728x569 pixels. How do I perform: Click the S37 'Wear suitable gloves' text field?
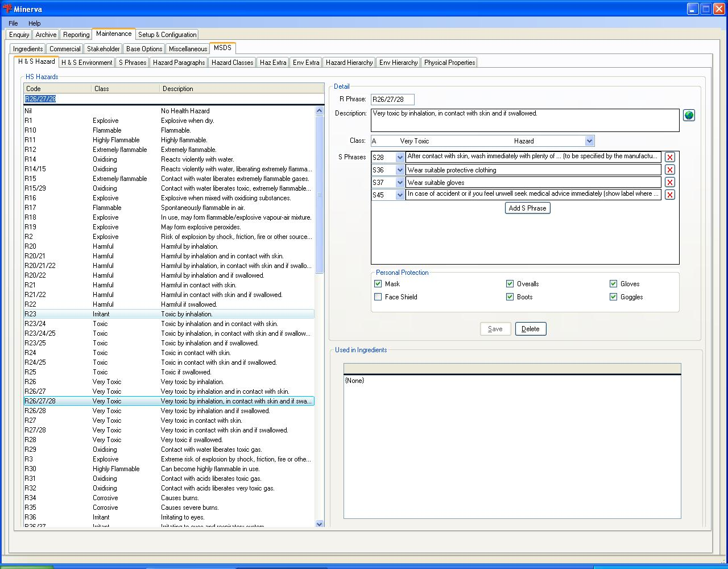[533, 182]
